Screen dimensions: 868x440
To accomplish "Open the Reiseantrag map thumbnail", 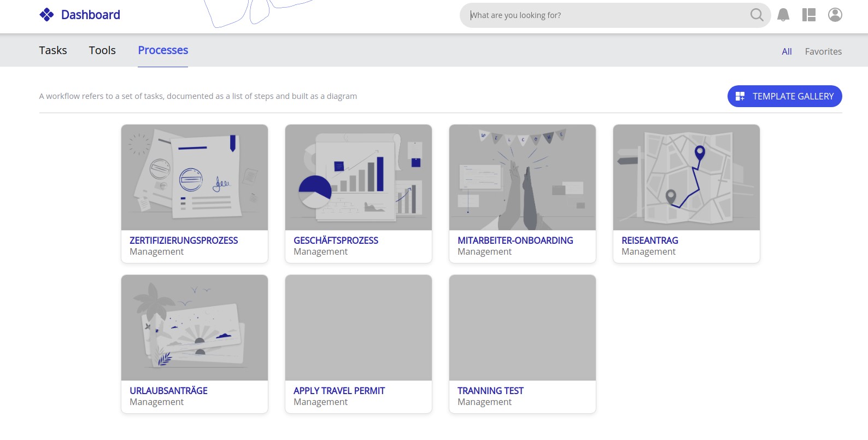I will click(x=687, y=177).
